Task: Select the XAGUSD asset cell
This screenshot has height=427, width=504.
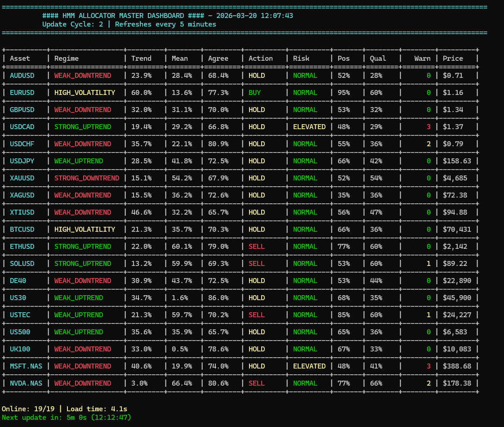Action: click(22, 195)
